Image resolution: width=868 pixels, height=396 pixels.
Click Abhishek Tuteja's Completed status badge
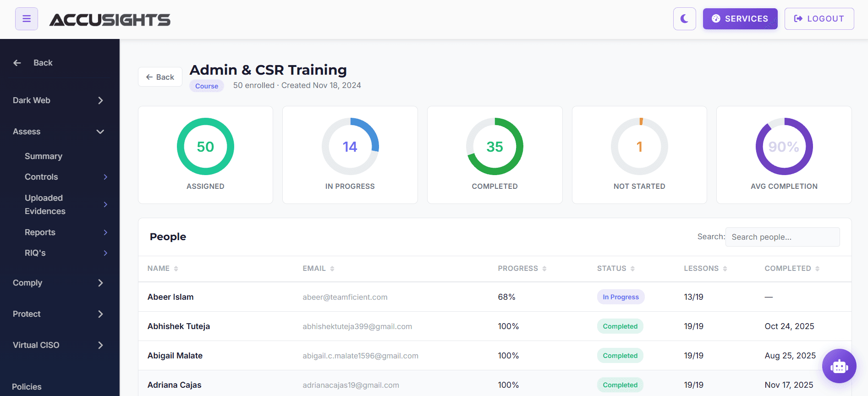[620, 326]
